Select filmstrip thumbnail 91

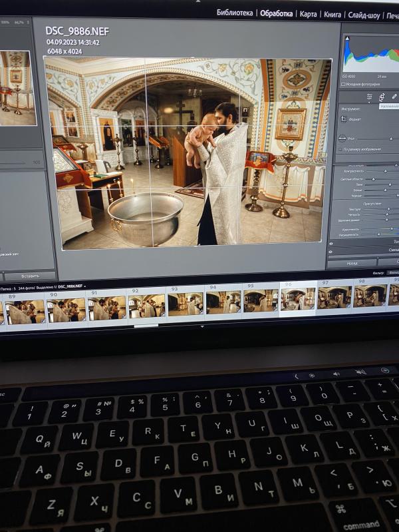coord(107,308)
